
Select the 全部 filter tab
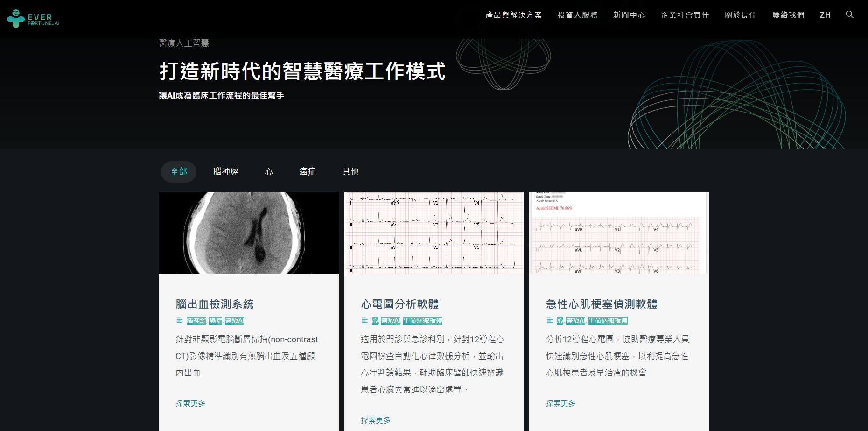(x=179, y=172)
